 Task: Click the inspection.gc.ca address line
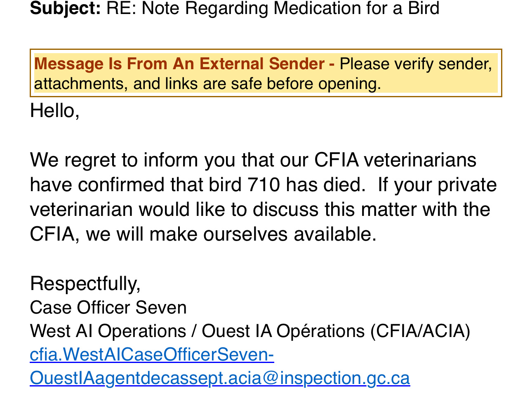(220, 378)
